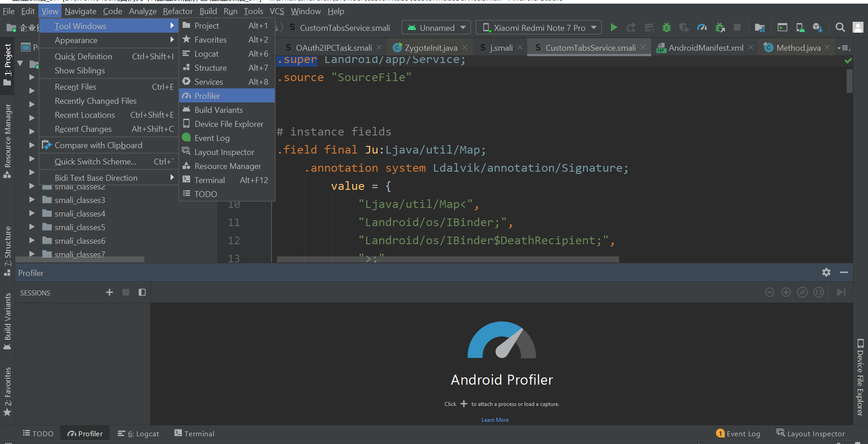Open the Unnamed run configuration dropdown

(436, 28)
